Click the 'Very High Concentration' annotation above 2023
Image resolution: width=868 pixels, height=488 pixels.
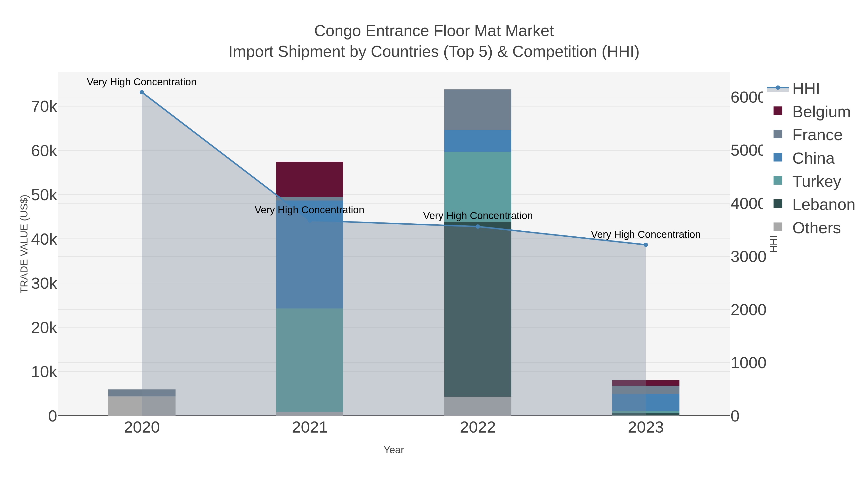pos(646,234)
